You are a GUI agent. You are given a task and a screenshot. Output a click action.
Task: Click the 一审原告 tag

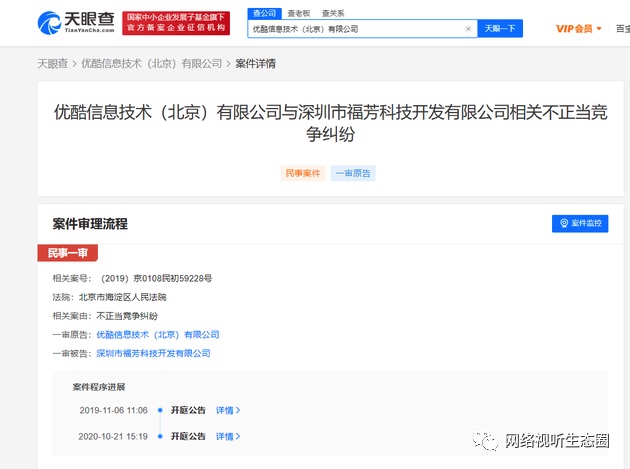pyautogui.click(x=353, y=173)
